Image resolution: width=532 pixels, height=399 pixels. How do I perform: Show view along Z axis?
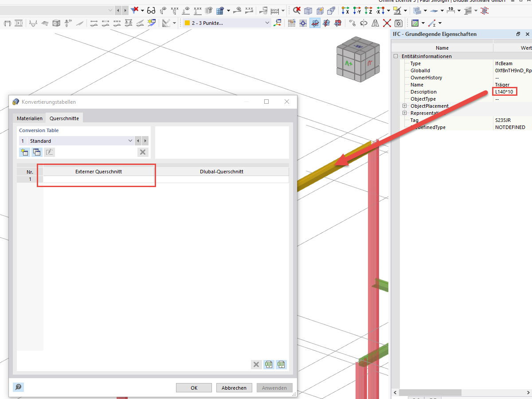coord(368,10)
